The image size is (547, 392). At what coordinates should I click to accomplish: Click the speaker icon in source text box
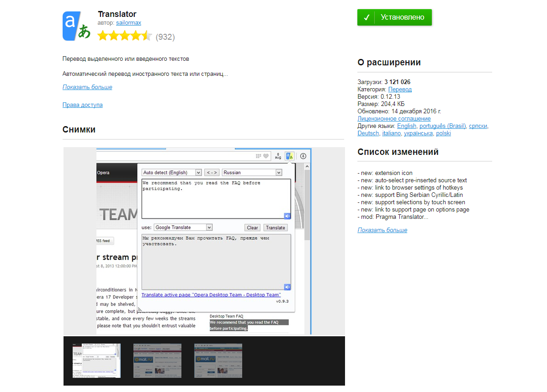287,216
